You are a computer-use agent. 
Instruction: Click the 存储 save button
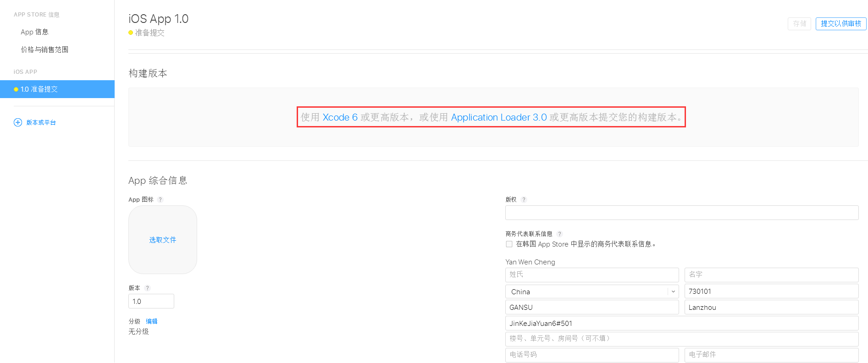(799, 23)
